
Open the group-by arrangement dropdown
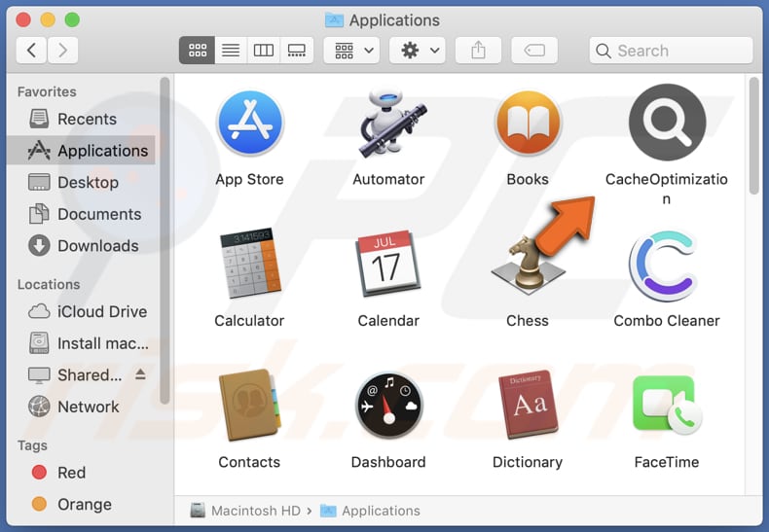click(x=351, y=50)
